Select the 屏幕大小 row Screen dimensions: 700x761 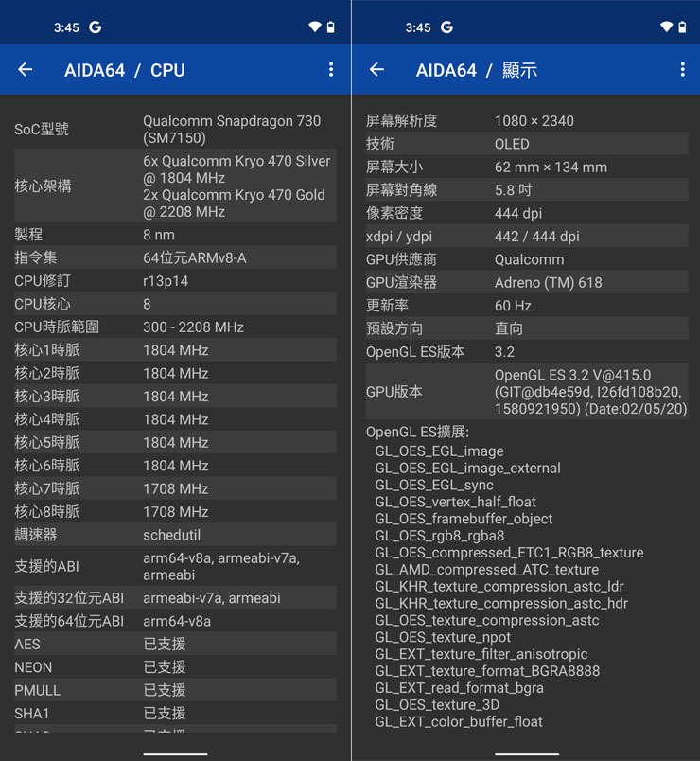tap(527, 167)
